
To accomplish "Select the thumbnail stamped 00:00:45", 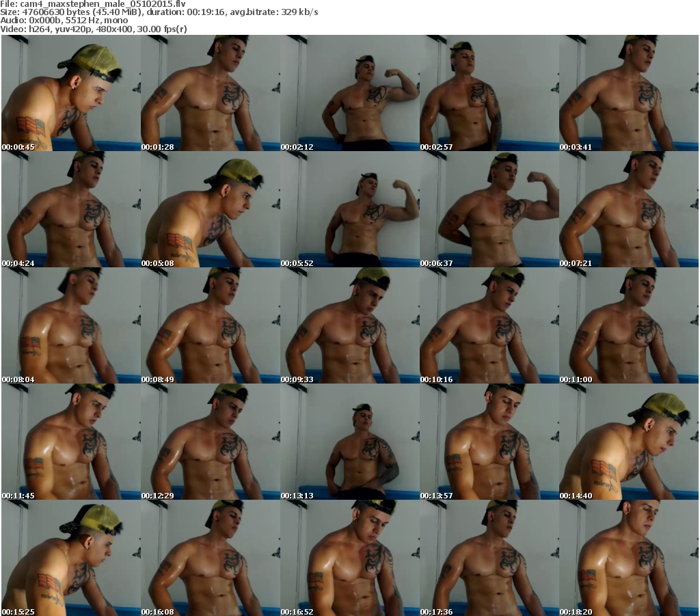I will coord(71,93).
